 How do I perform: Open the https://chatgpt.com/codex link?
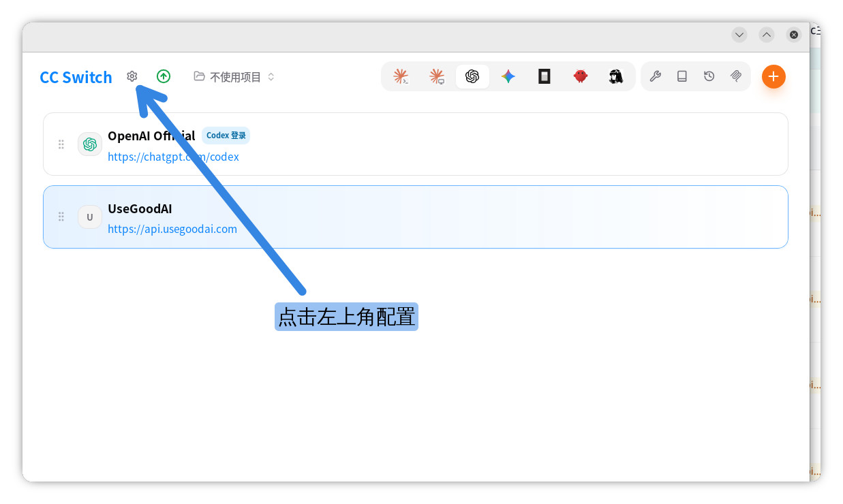click(173, 157)
